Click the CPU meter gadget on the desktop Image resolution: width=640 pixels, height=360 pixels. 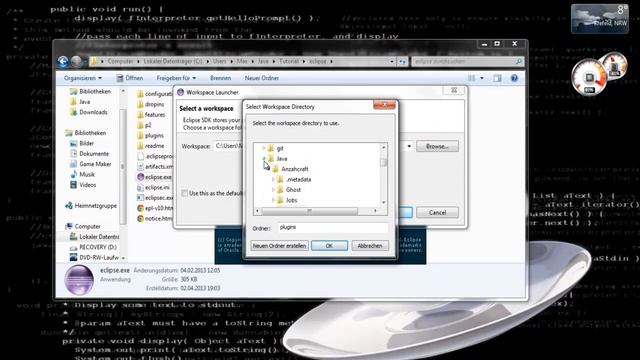pyautogui.click(x=589, y=77)
